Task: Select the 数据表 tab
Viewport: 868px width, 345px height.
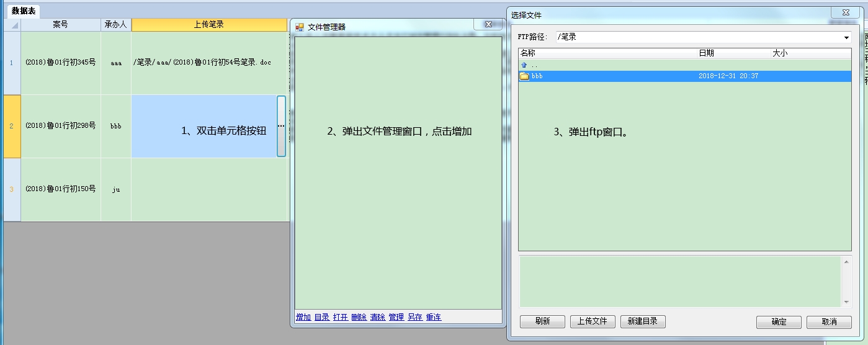Action: point(24,11)
